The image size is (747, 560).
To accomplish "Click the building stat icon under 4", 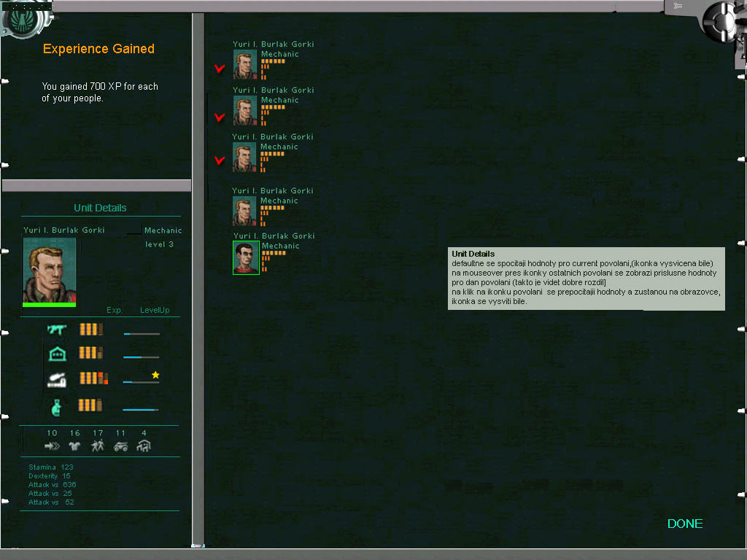I will pyautogui.click(x=144, y=446).
